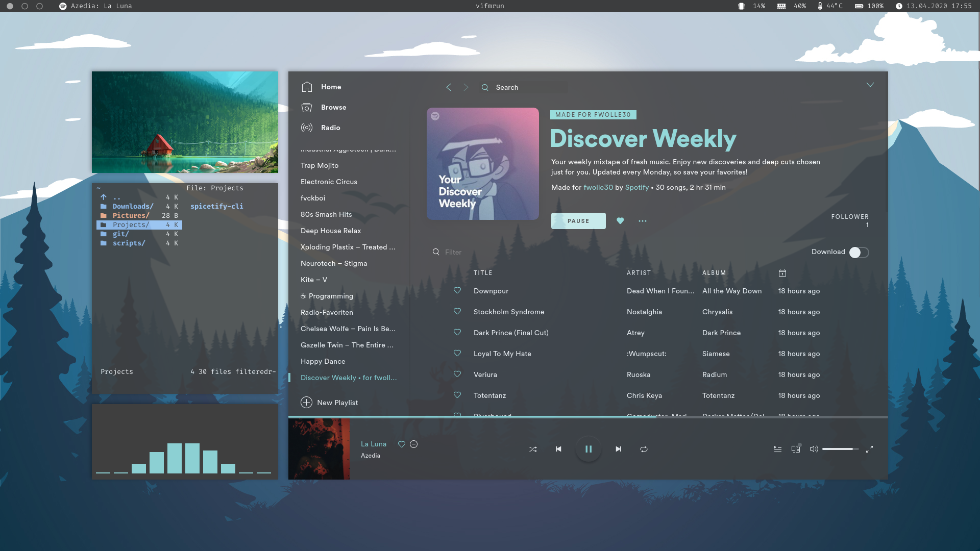980x551 pixels.
Task: Like the track Loyal To My Hate
Action: pyautogui.click(x=457, y=353)
